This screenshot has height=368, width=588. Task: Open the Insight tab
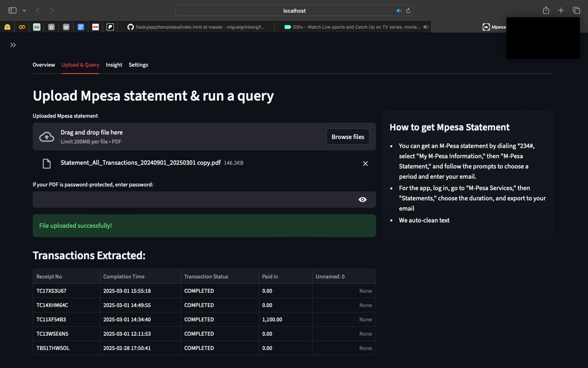coord(114,65)
